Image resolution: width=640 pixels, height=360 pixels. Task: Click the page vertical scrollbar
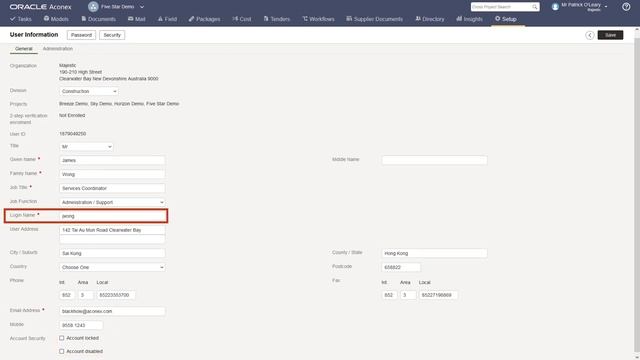(636, 194)
